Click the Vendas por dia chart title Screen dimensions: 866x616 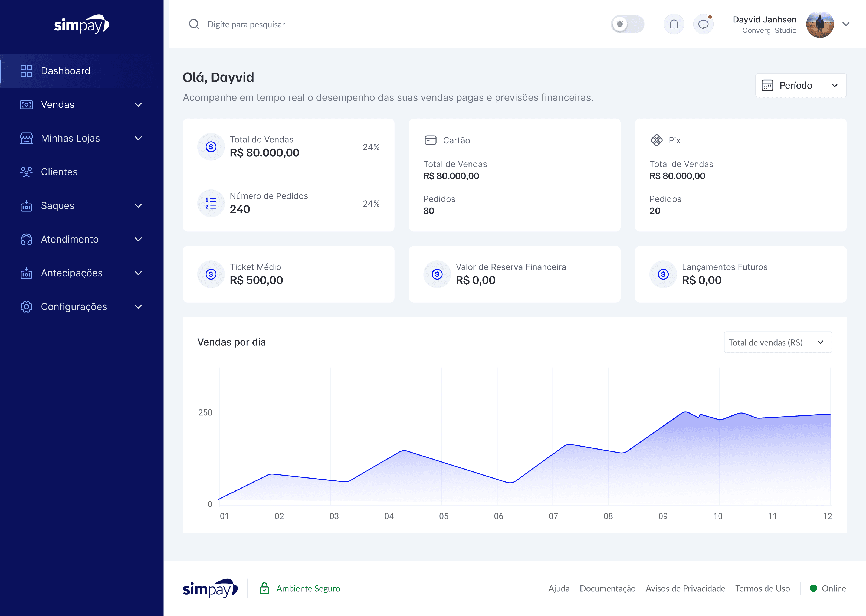(231, 342)
